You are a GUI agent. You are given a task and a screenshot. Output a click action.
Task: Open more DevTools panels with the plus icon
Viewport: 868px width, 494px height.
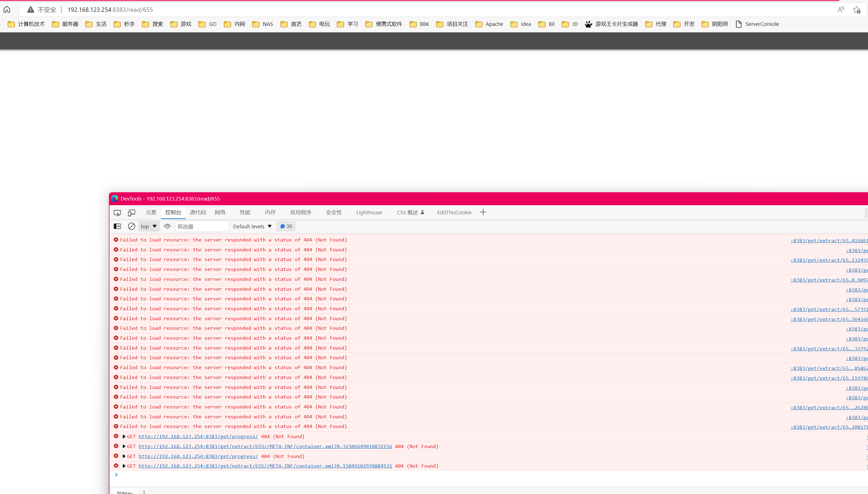click(x=483, y=212)
